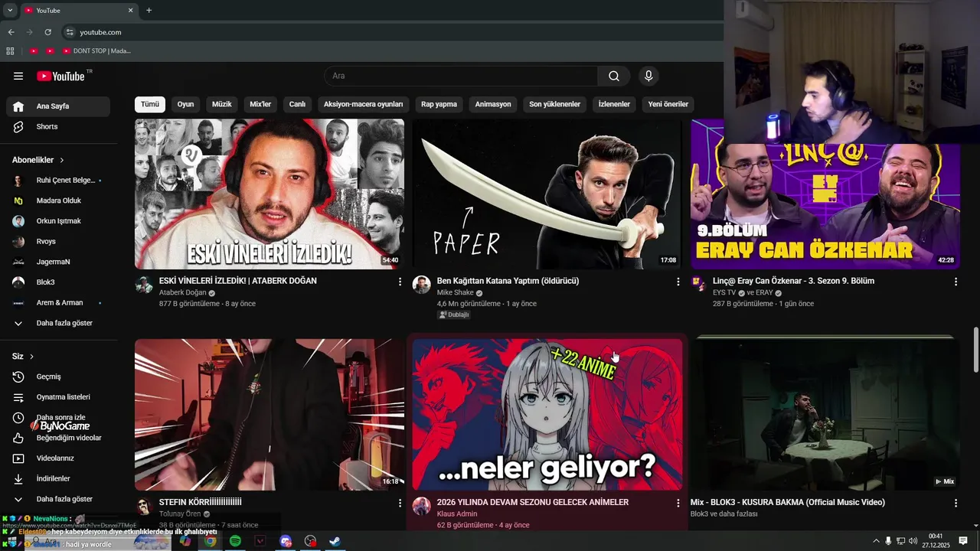Image resolution: width=980 pixels, height=551 pixels.
Task: Start voice search with the microphone icon
Action: pyautogui.click(x=648, y=76)
